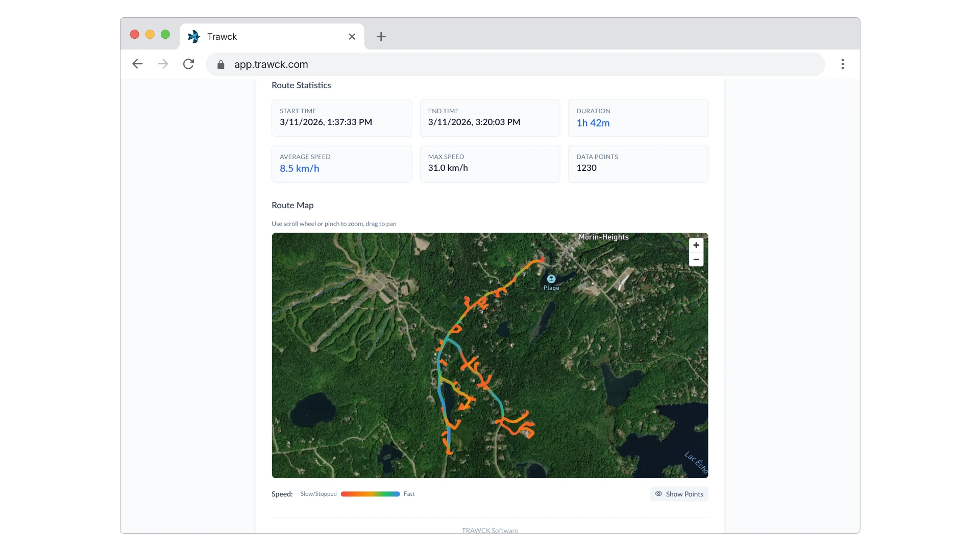
Task: Open the browser three-dot menu
Action: point(843,64)
